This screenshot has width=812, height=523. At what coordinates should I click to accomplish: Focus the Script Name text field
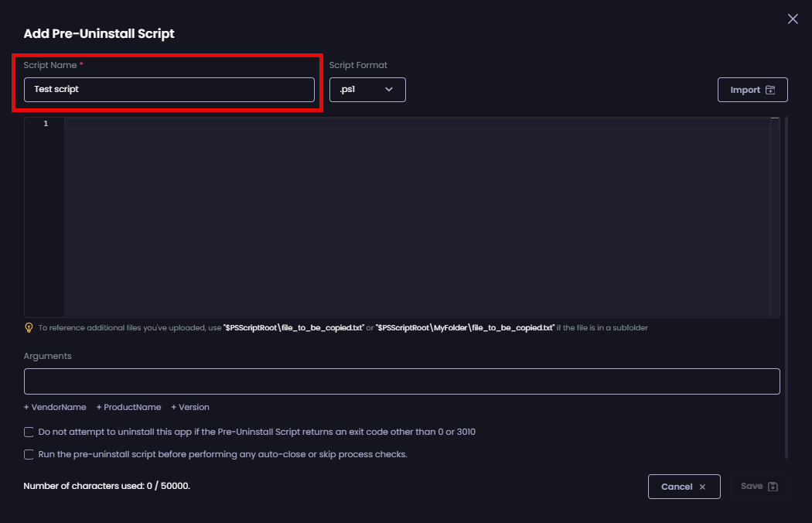[x=169, y=90]
